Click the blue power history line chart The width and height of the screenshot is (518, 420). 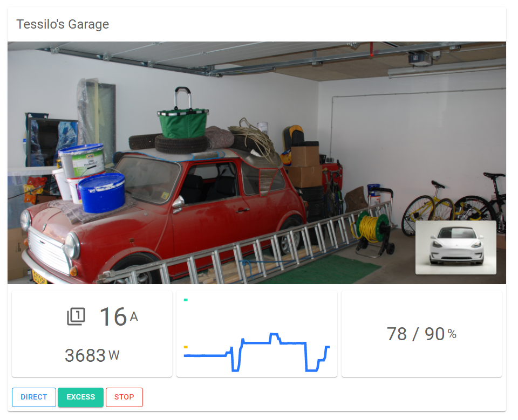pyautogui.click(x=257, y=352)
